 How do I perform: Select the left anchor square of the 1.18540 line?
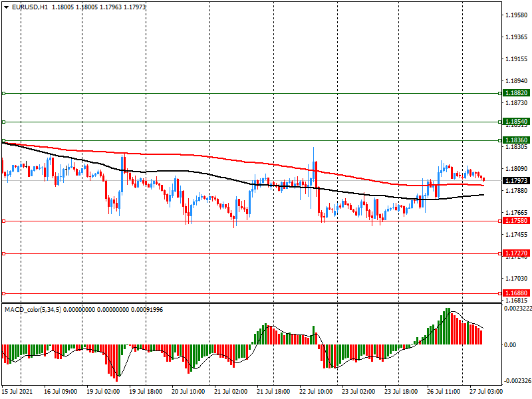(4, 122)
